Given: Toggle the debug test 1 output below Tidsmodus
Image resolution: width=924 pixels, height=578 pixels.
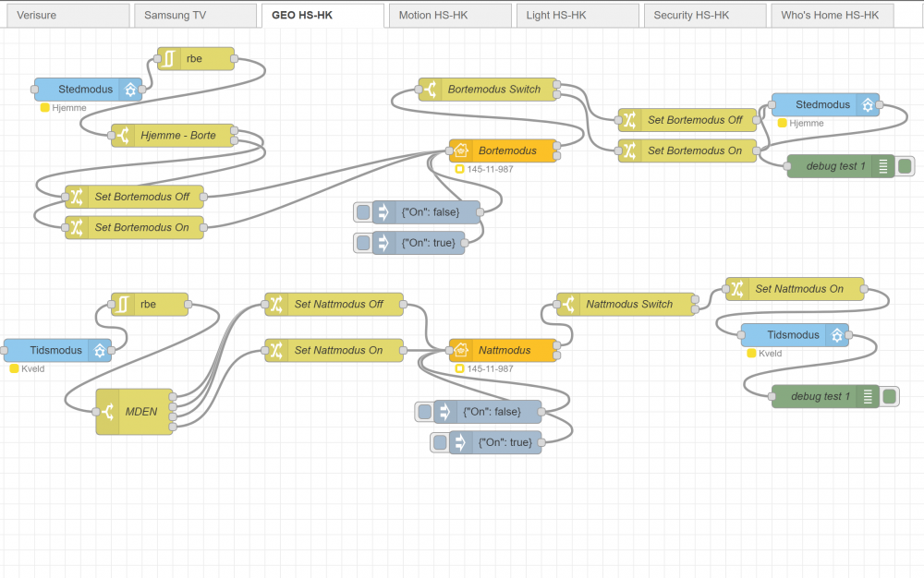Looking at the screenshot, I should [890, 396].
